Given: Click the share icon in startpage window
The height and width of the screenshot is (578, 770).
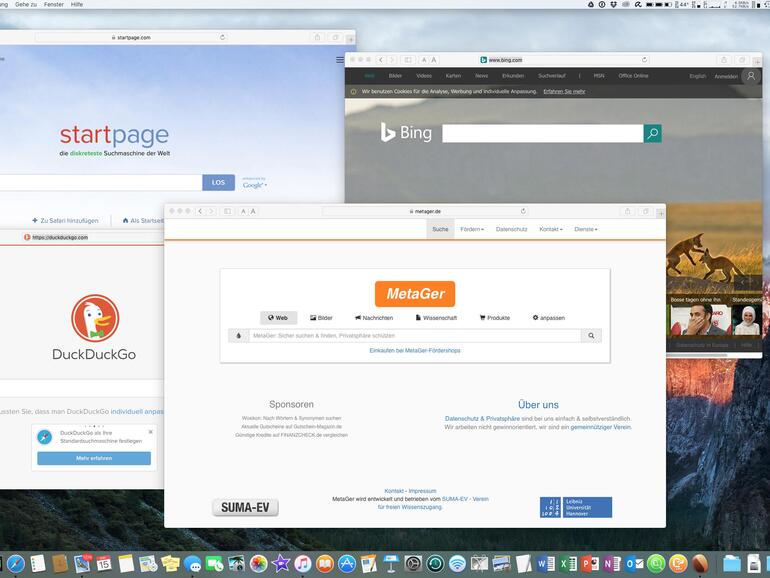Looking at the screenshot, I should (317, 37).
